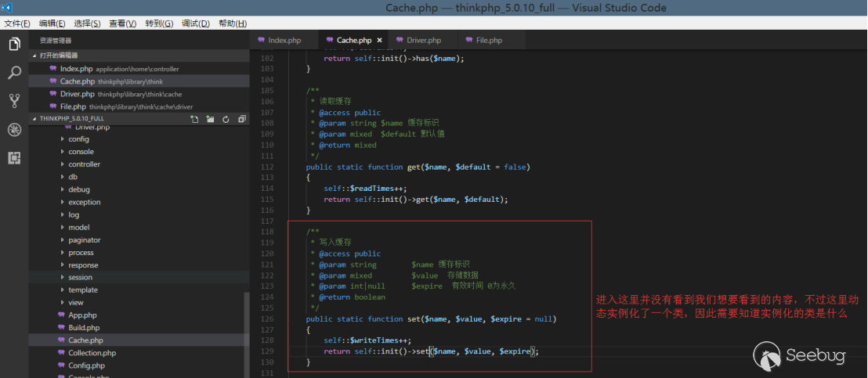Open Index.php in open editors list
868x378 pixels.
click(x=139, y=69)
